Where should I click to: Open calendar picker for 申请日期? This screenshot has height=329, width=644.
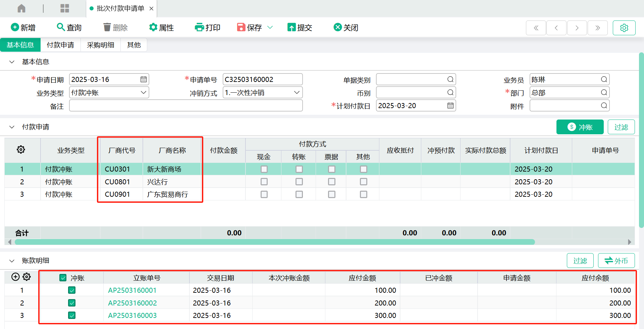click(144, 80)
